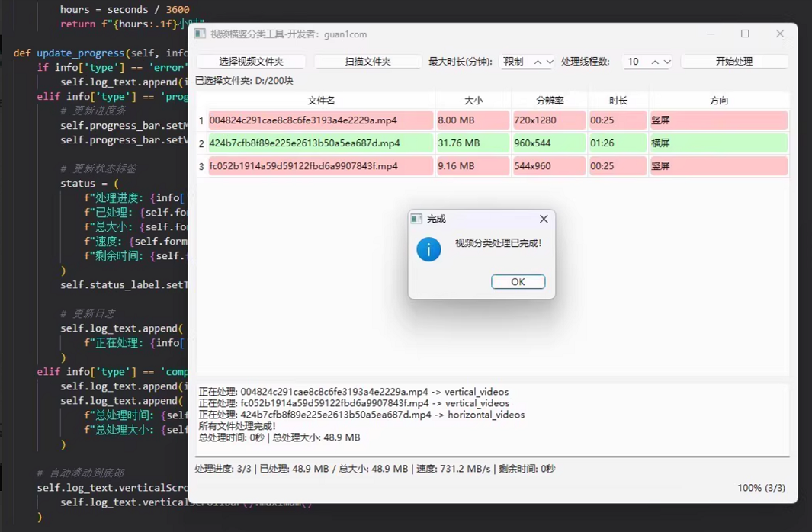Click the 720x1280 resolution cell
Viewport: 812px width, 532px height.
(549, 120)
